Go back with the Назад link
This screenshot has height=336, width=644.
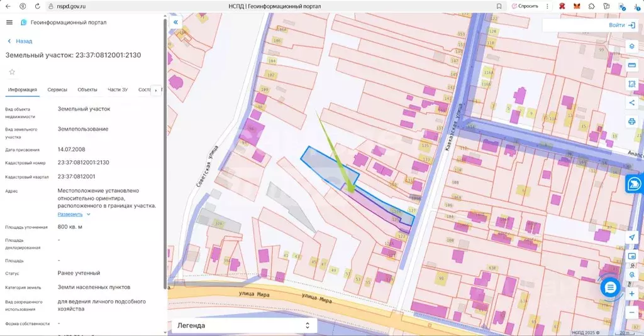(19, 41)
